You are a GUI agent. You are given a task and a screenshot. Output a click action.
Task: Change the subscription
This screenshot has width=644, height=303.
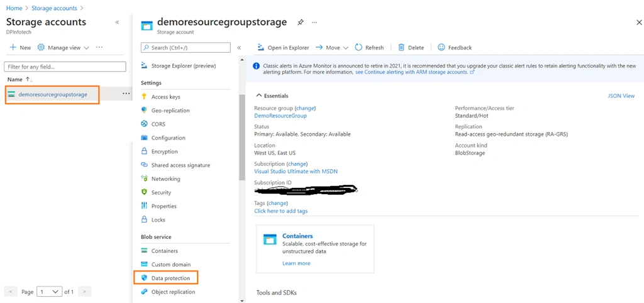297,163
